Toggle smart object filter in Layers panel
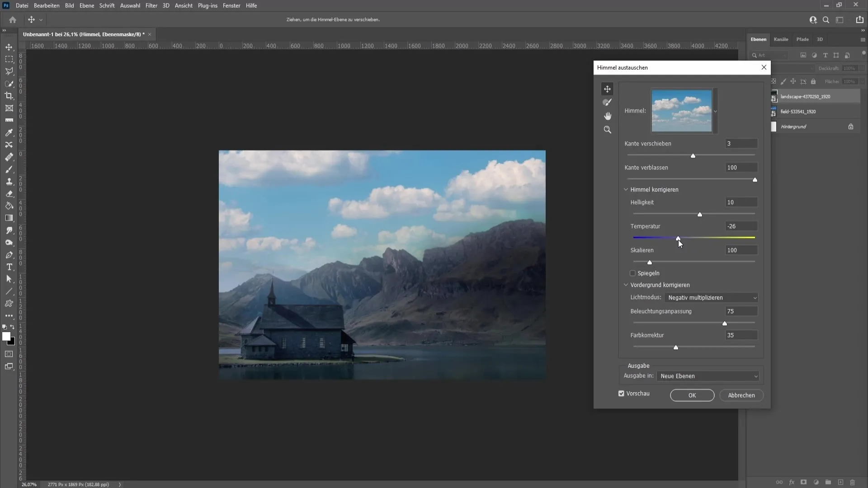 (x=847, y=55)
